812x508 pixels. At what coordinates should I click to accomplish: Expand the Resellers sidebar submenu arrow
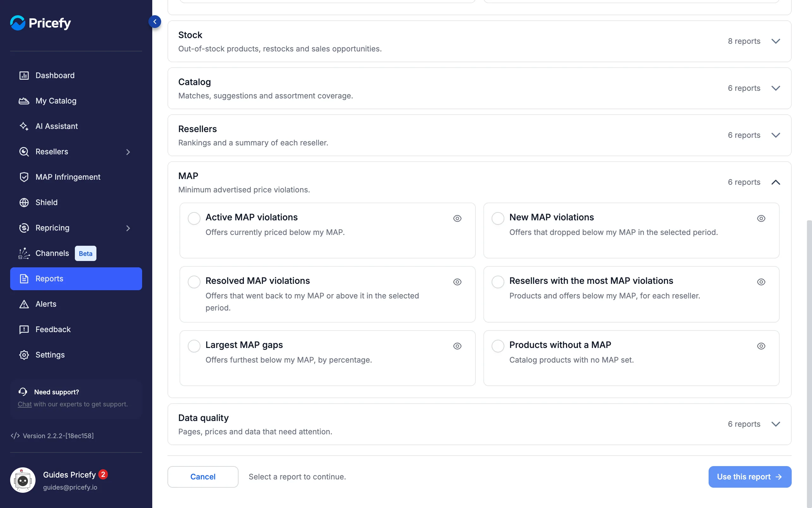[128, 152]
